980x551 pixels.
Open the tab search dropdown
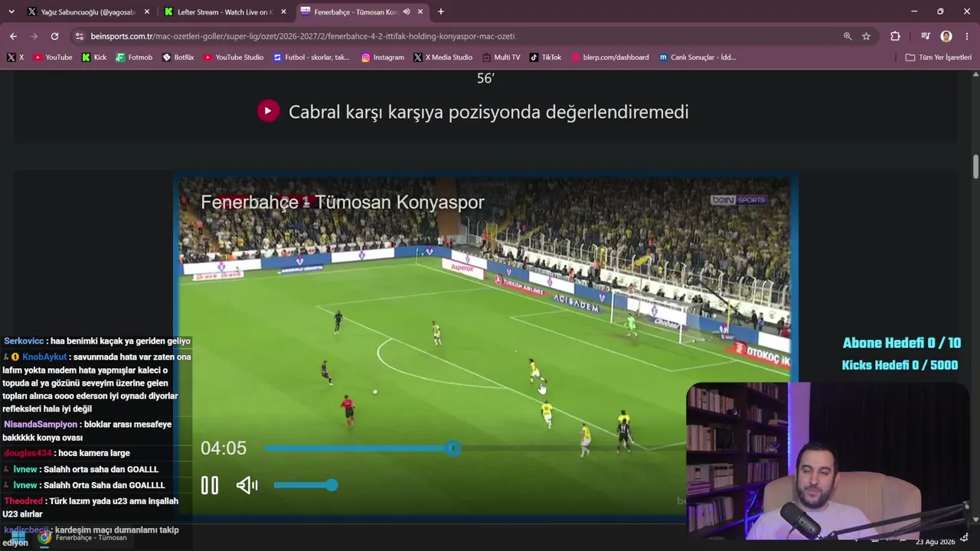click(11, 12)
